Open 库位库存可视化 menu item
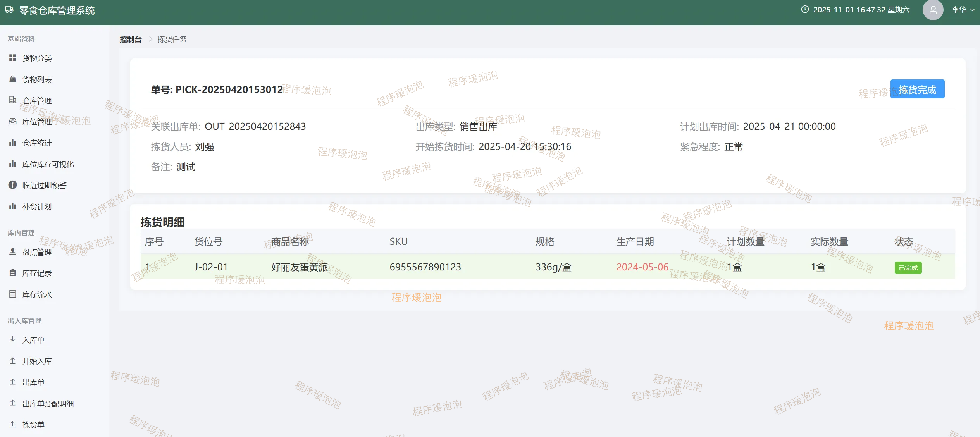Screen dimensions: 980x437 [48, 164]
